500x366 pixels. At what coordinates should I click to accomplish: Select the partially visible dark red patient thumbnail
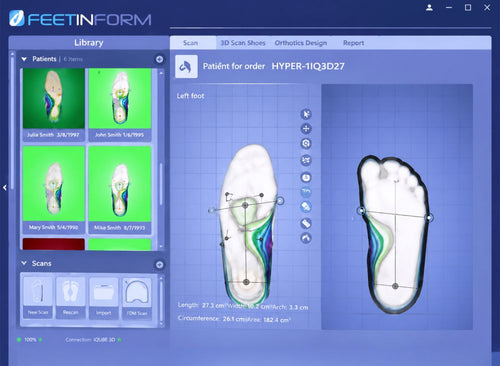pos(54,244)
